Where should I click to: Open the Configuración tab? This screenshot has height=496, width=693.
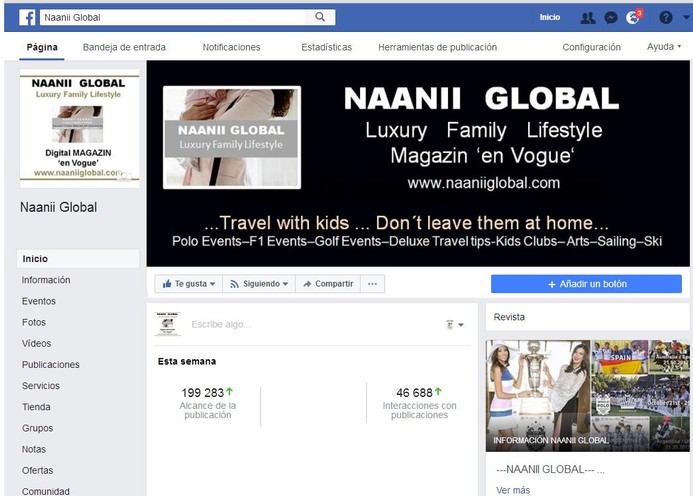[591, 47]
